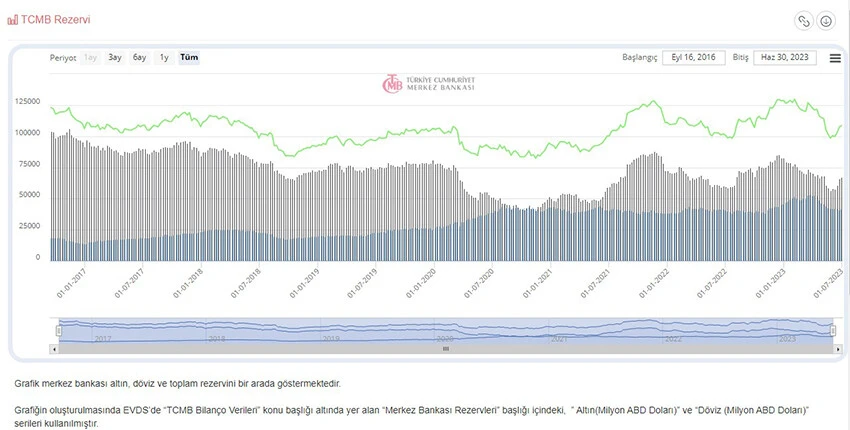The height and width of the screenshot is (430, 850).
Task: Edit the Başlangıç date field
Action: pyautogui.click(x=694, y=58)
